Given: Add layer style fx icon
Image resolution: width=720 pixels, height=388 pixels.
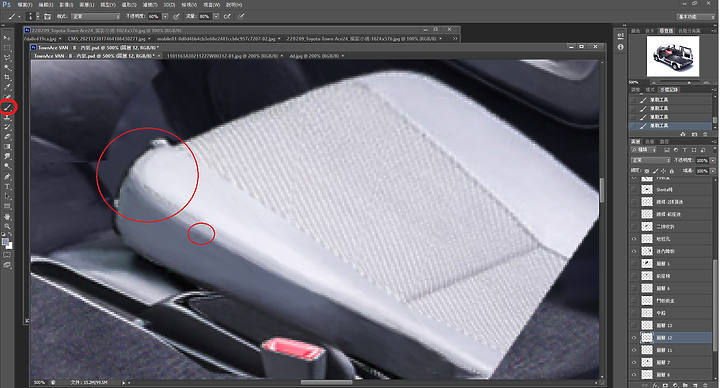Looking at the screenshot, I should tap(655, 385).
